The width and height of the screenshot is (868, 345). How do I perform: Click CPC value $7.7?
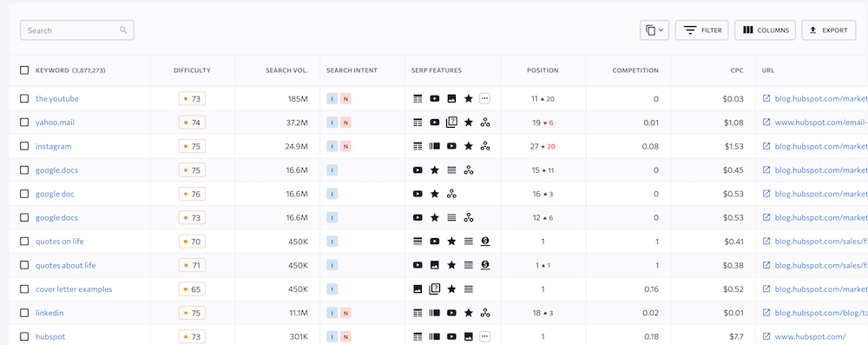[736, 336]
